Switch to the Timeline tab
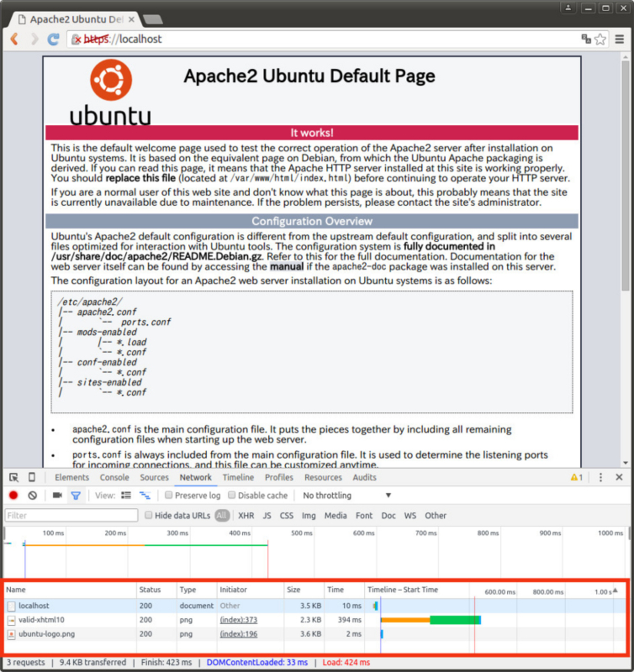 [238, 478]
